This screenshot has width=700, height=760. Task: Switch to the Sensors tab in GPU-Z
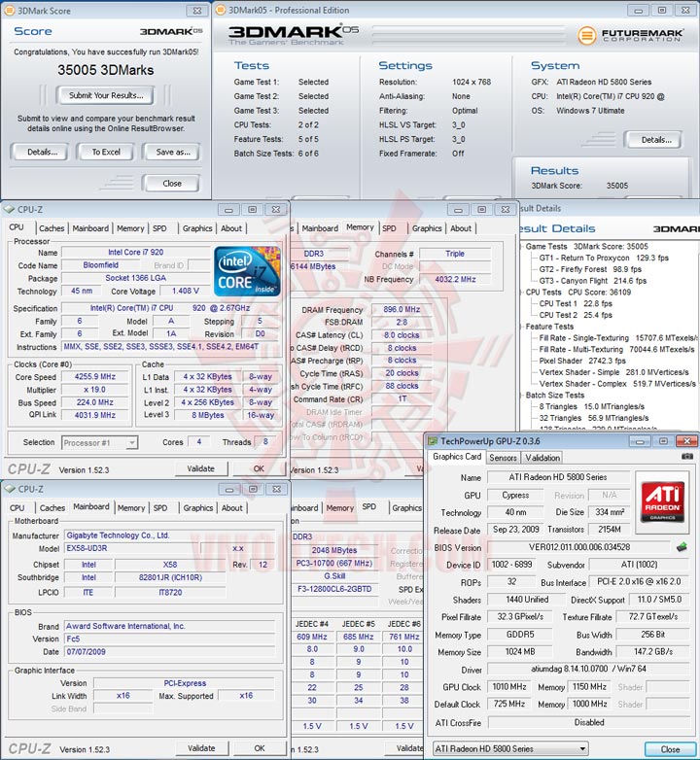[x=503, y=458]
